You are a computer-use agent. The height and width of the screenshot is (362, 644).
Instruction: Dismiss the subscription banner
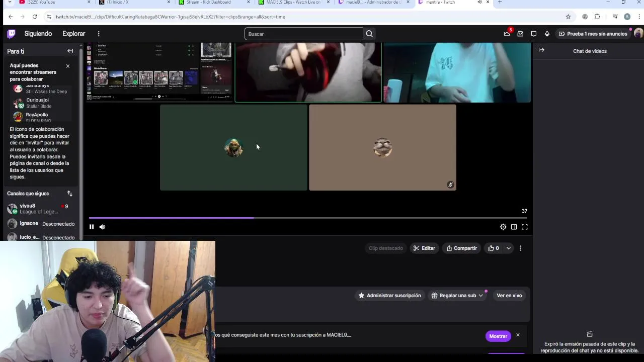(518, 335)
